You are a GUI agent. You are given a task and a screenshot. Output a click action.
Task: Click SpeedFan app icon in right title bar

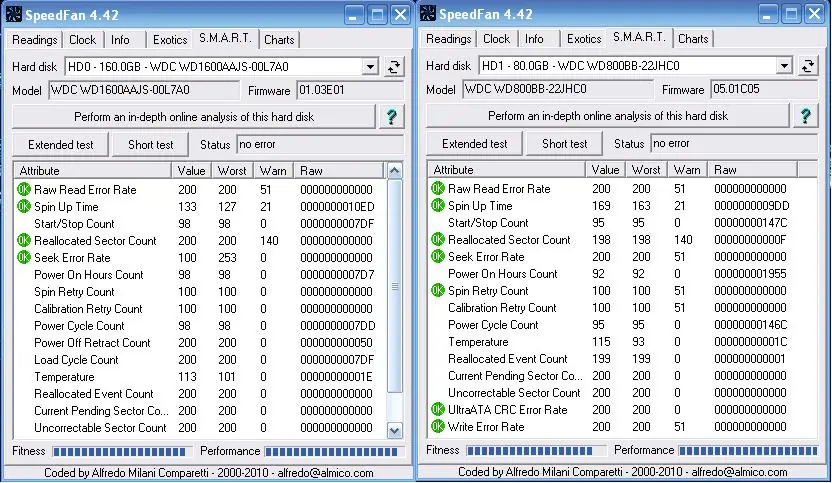(x=428, y=14)
